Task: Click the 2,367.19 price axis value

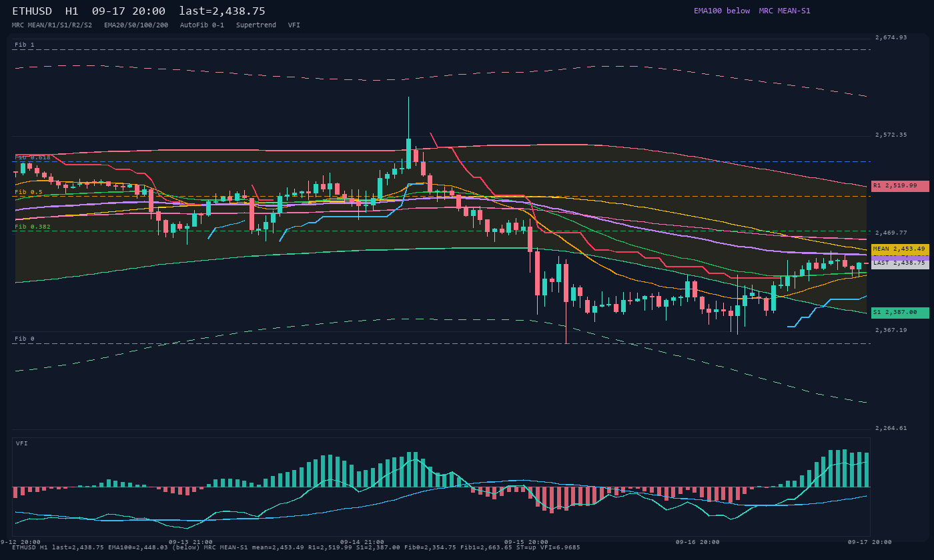Action: coord(891,330)
